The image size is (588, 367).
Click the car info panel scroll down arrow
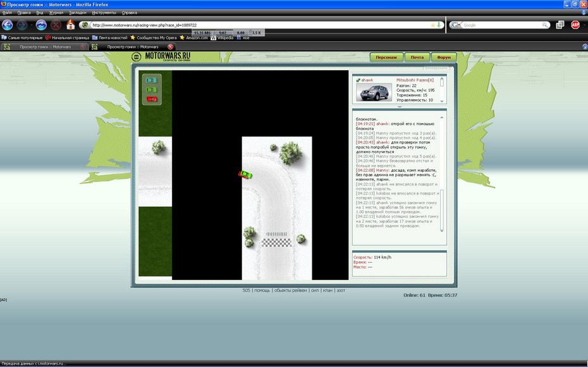(x=442, y=101)
